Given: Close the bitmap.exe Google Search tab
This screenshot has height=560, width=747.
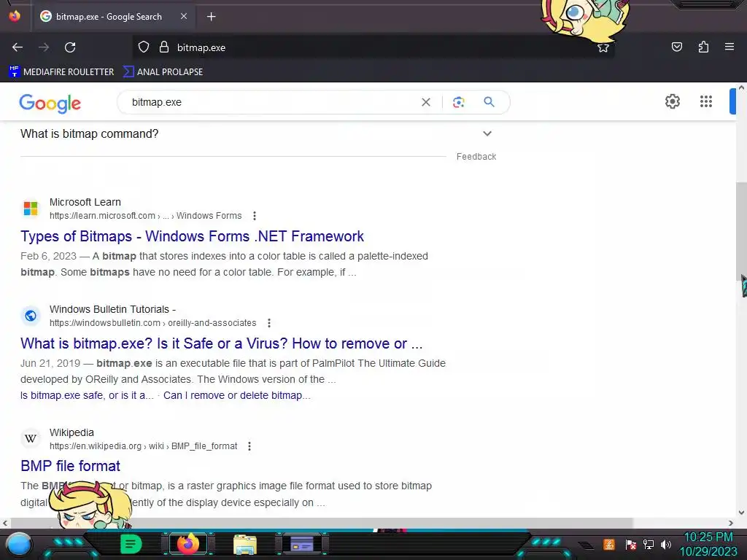Looking at the screenshot, I should (x=184, y=16).
